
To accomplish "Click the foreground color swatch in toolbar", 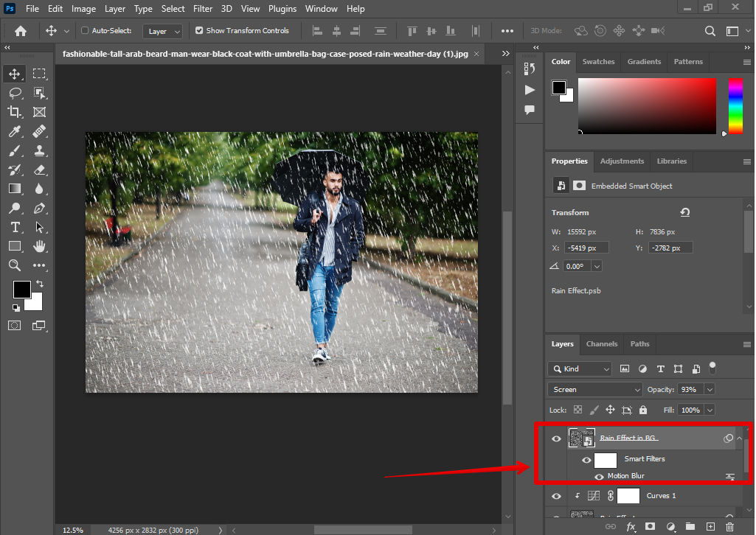I will [x=21, y=290].
